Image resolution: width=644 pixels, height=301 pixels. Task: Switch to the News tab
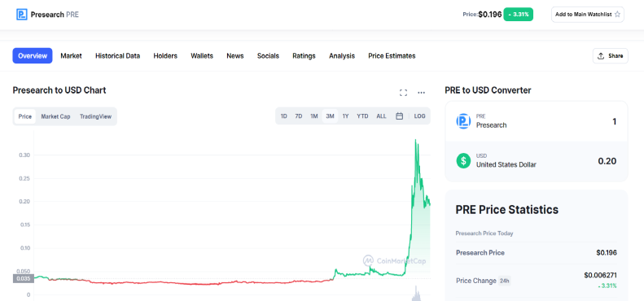click(x=235, y=56)
